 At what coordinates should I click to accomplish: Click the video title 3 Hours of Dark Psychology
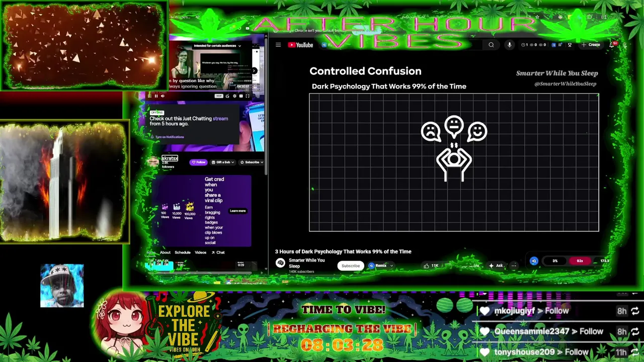(x=343, y=251)
